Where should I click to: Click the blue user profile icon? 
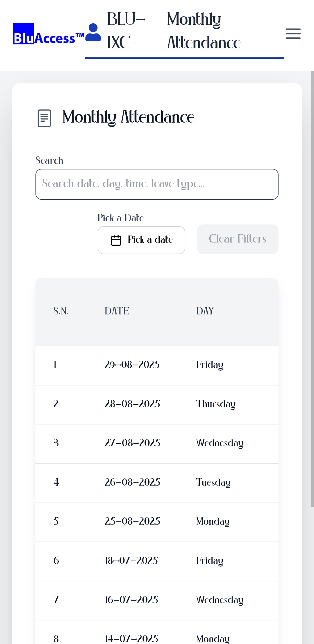point(93,33)
